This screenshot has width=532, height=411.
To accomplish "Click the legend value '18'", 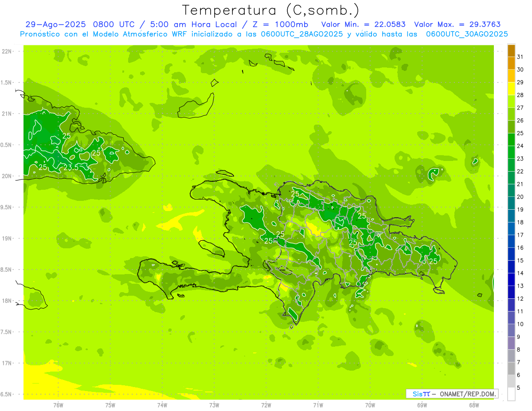I will point(520,222).
